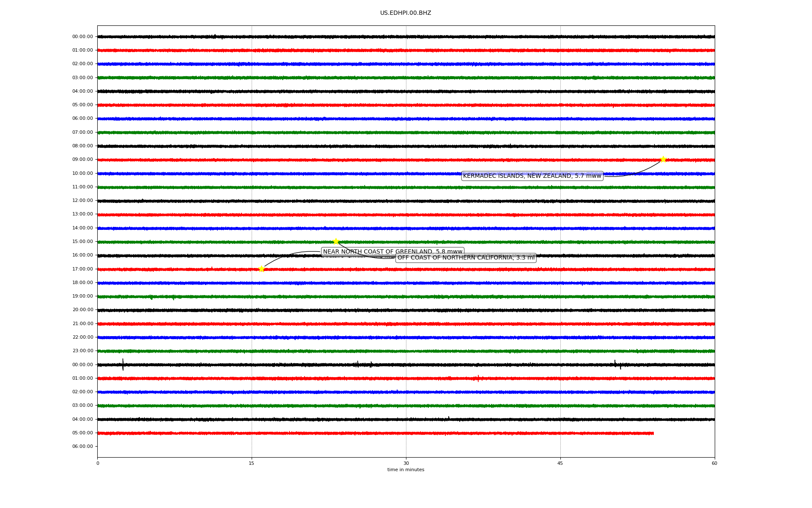The image size is (812, 508).
Task: Click the yellow star on the 17:00:00 trace
Action: (261, 269)
